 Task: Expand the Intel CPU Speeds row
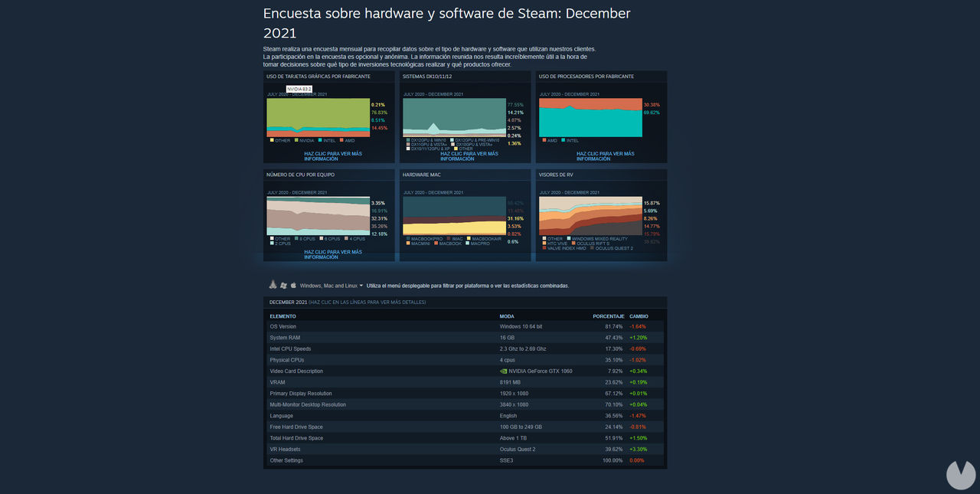(465, 348)
